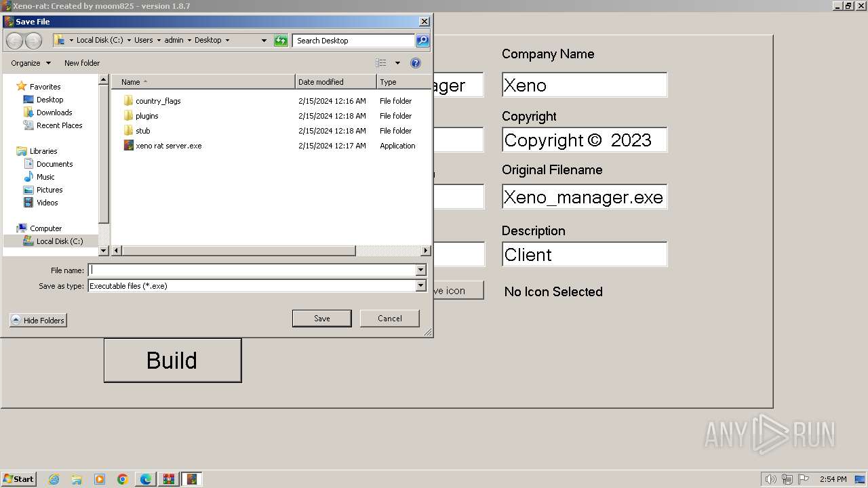
Task: Expand Users breadcrumb arrow
Action: coord(159,41)
